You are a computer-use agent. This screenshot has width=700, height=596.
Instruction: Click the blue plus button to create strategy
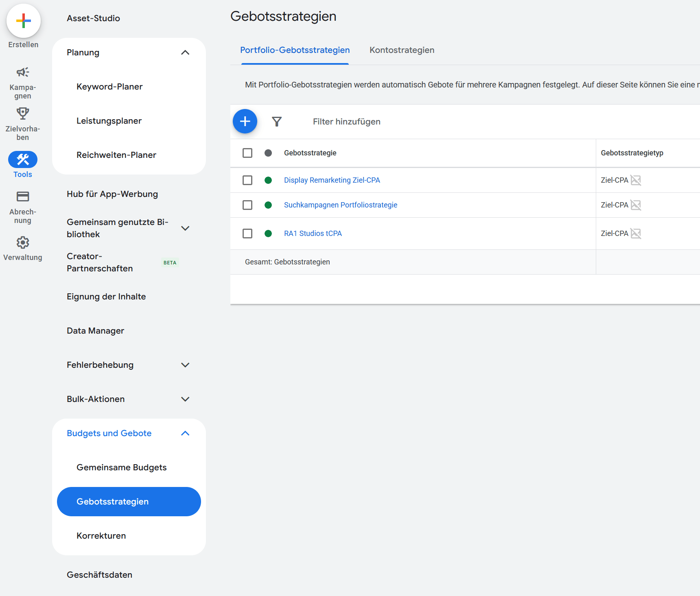[x=245, y=121]
